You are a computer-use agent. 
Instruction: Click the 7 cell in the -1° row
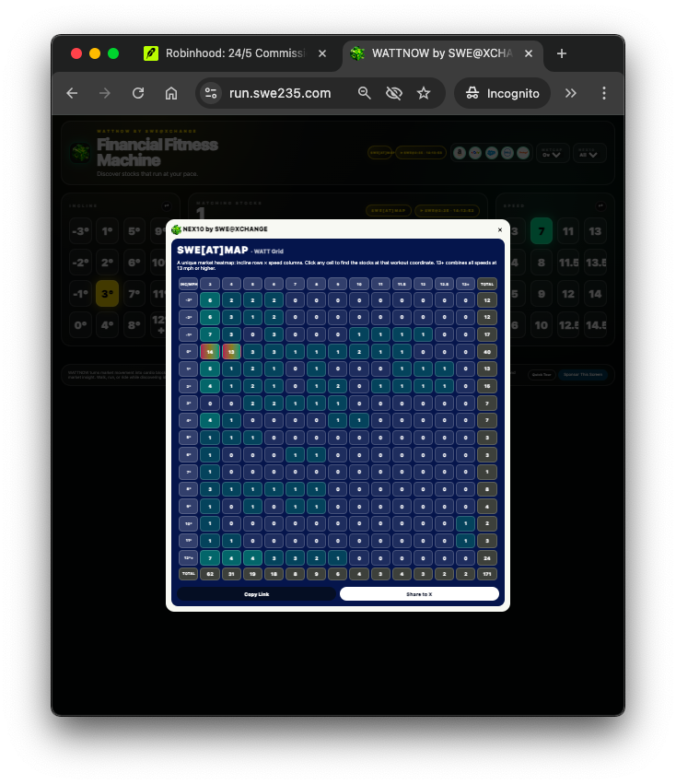[x=210, y=334]
